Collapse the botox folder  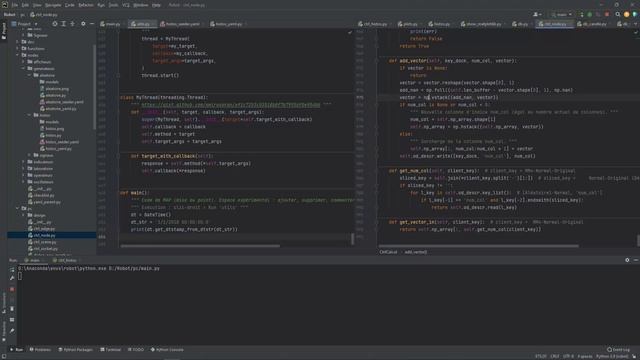click(x=29, y=116)
